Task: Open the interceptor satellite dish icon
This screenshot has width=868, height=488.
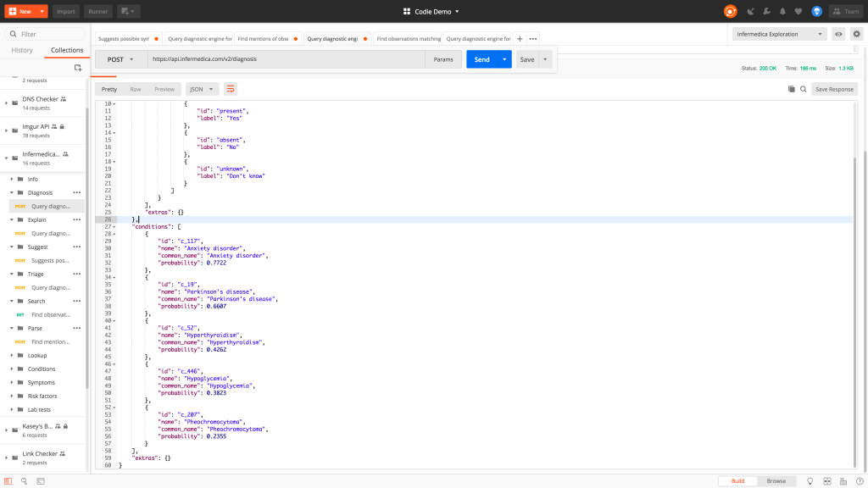Action: point(751,11)
